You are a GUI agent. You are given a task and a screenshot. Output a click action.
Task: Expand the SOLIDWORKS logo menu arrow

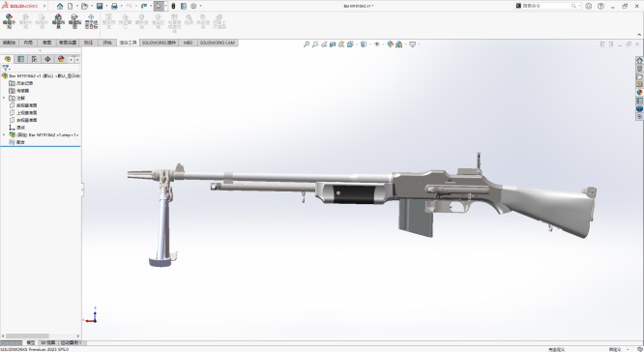pyautogui.click(x=44, y=6)
